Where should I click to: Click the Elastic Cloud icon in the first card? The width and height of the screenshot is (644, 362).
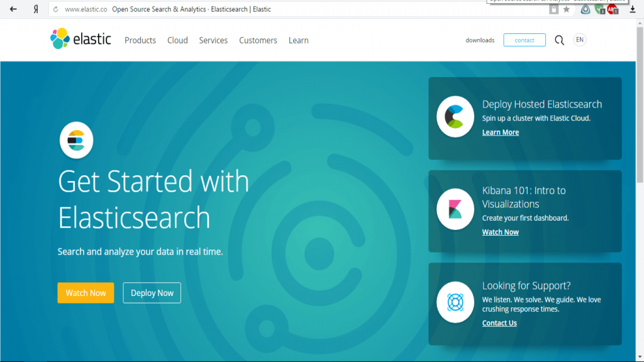pos(455,116)
